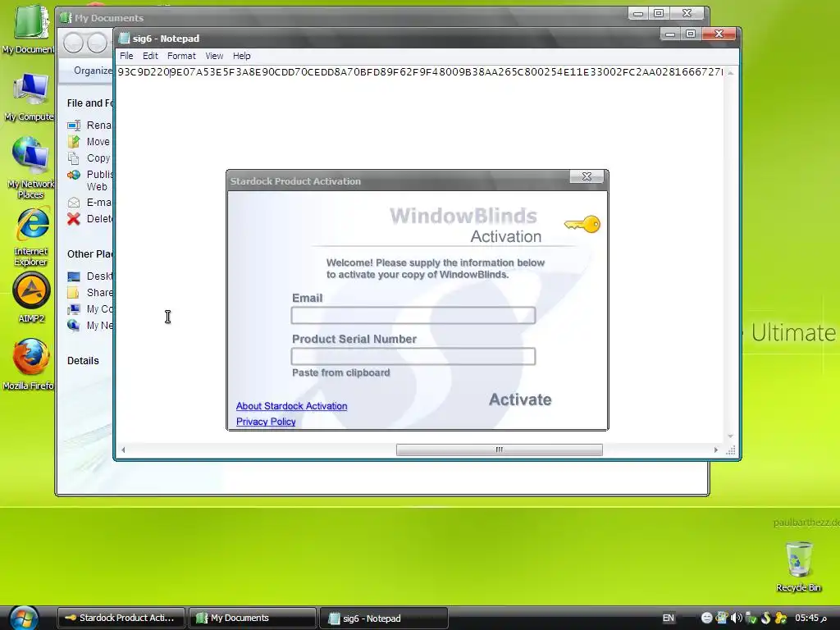Viewport: 840px width, 630px height.
Task: Click Notepad scroll right arrow
Action: (715, 450)
